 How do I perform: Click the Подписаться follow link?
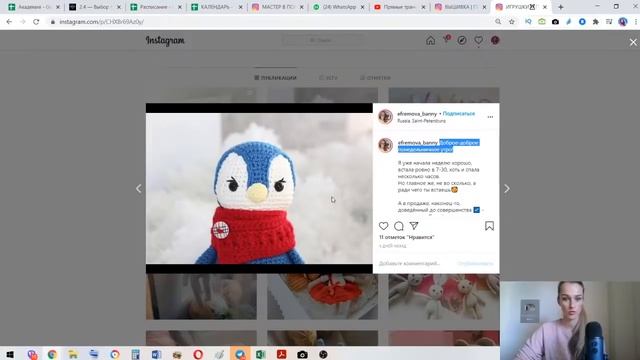459,113
